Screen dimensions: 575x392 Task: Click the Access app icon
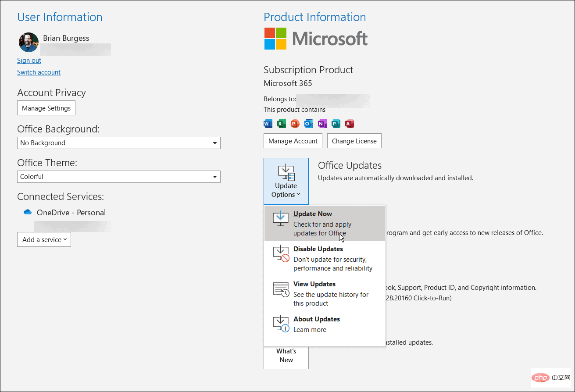pyautogui.click(x=350, y=124)
